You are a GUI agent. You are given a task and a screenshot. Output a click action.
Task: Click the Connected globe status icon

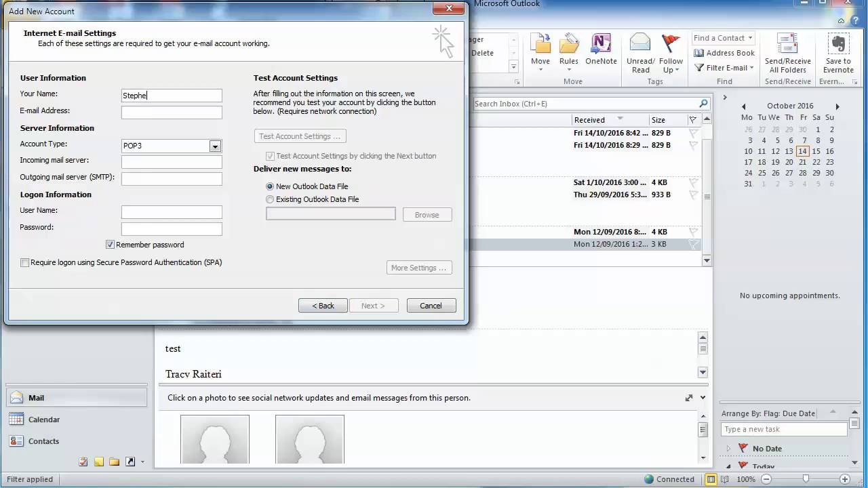[649, 479]
